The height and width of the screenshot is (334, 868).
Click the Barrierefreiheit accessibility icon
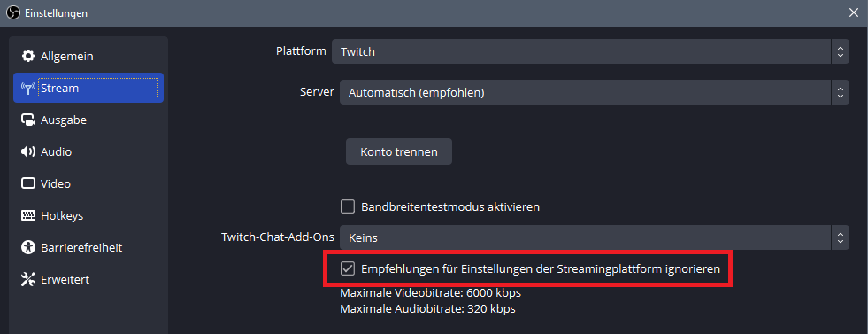click(27, 247)
